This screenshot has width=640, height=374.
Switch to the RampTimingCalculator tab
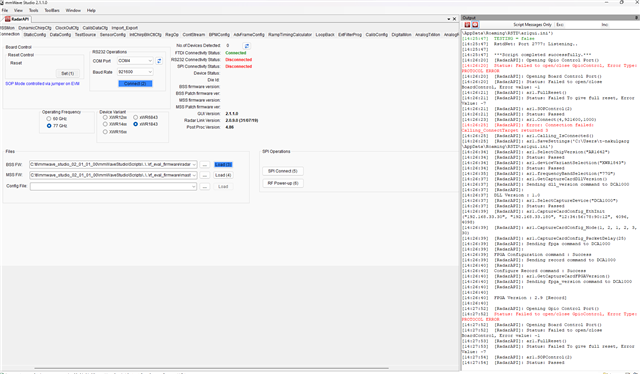[290, 35]
